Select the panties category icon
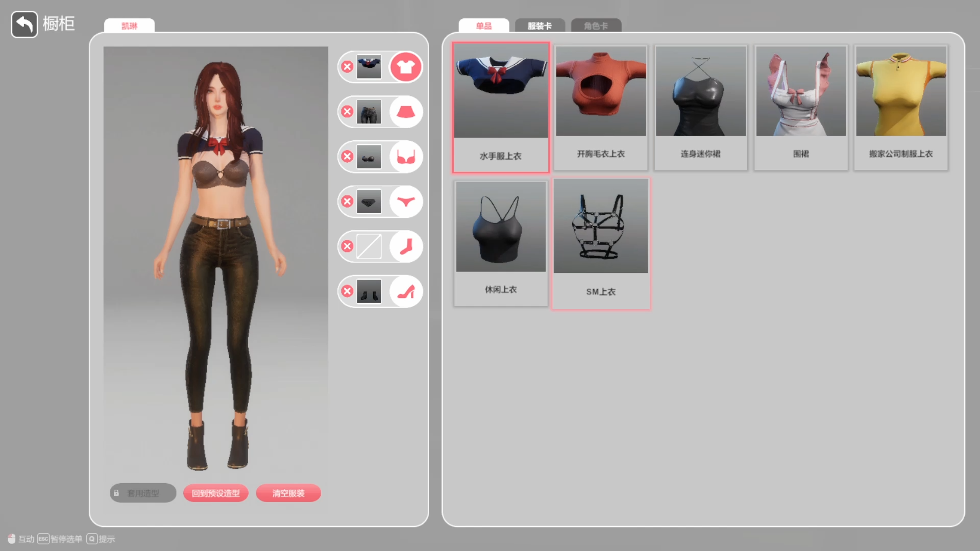 coord(406,202)
